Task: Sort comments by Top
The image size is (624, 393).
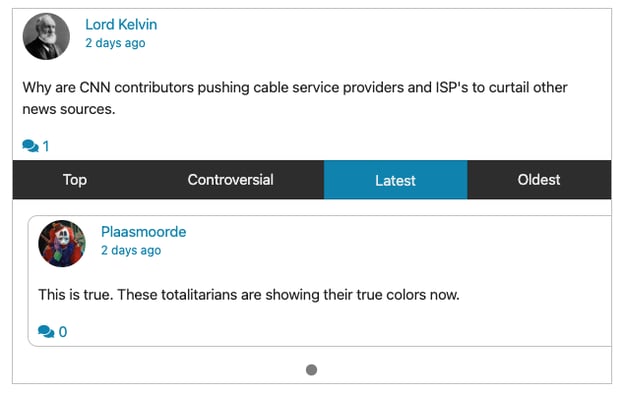Action: [x=75, y=180]
